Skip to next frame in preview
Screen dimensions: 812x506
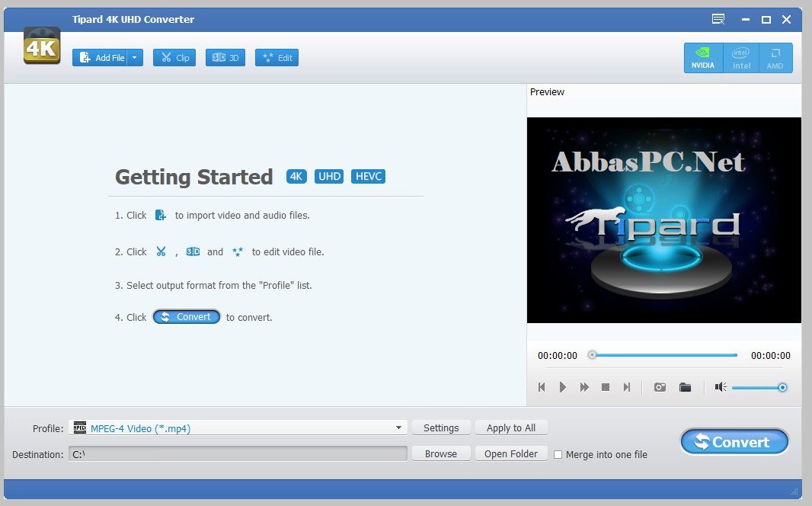coord(627,387)
